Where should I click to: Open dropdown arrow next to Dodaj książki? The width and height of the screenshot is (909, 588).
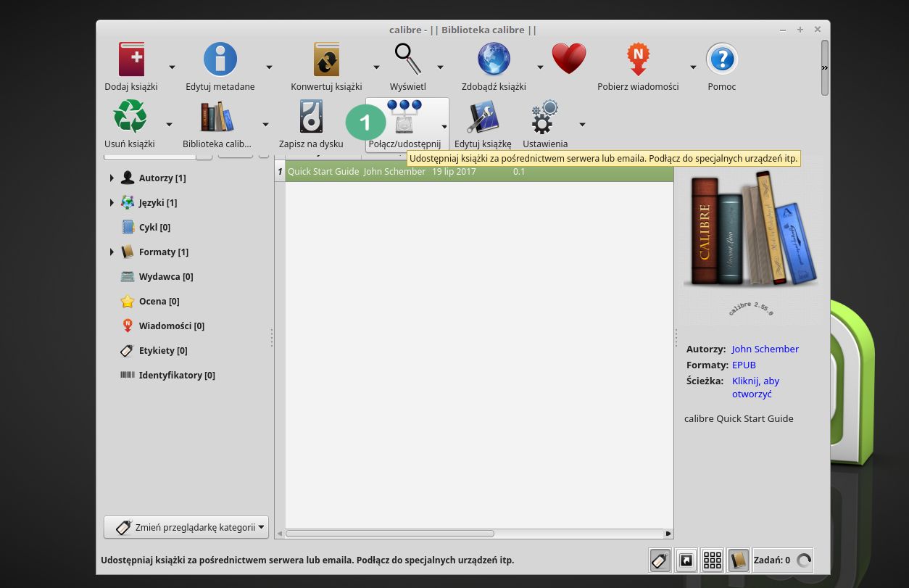[x=172, y=67]
